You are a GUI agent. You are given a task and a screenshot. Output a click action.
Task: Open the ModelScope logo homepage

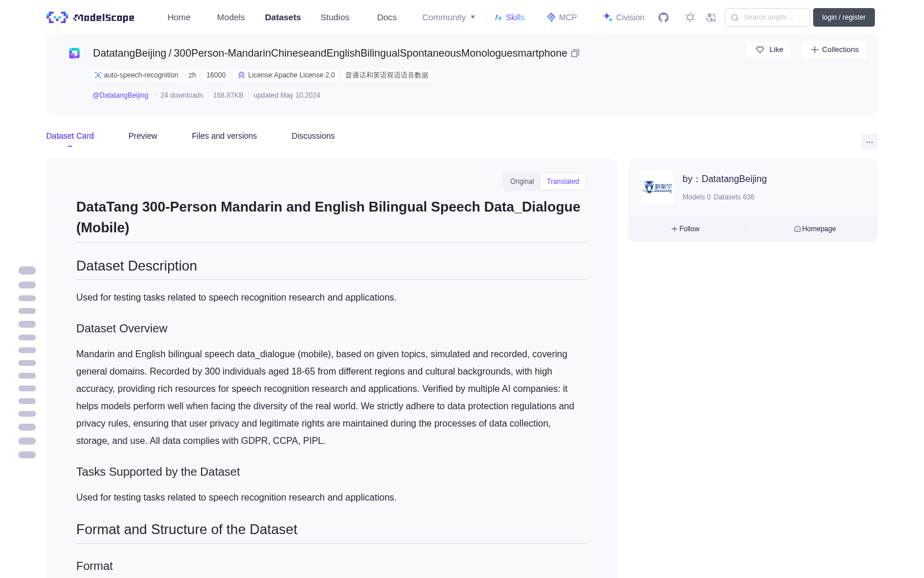coord(91,17)
